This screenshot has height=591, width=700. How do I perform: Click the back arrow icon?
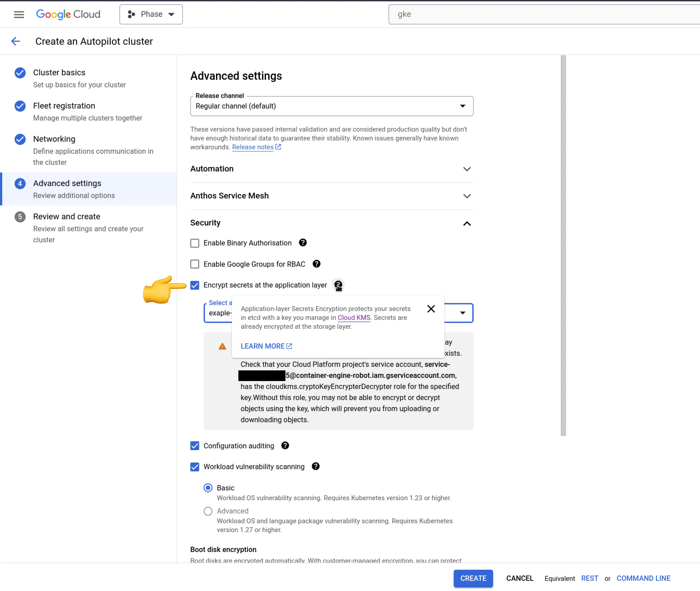point(16,41)
